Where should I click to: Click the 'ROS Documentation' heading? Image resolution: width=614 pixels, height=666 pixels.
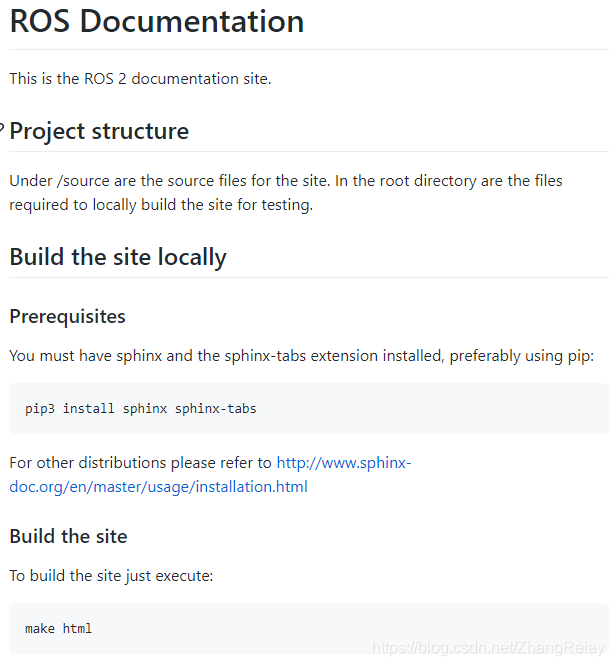click(x=157, y=21)
